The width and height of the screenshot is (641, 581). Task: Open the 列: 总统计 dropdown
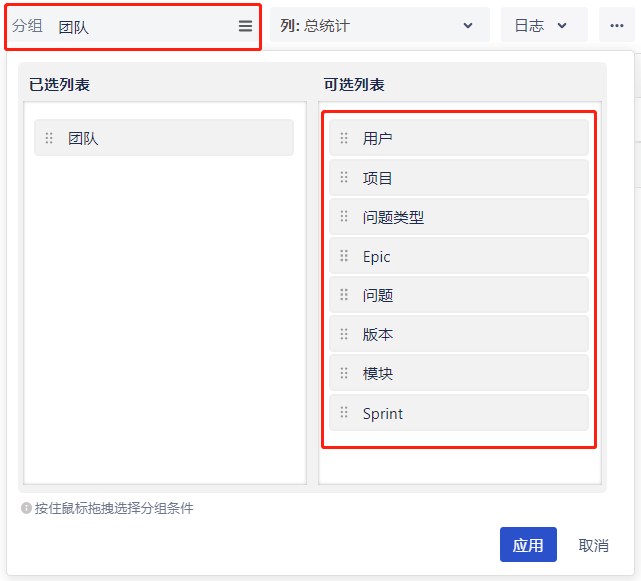click(x=379, y=26)
